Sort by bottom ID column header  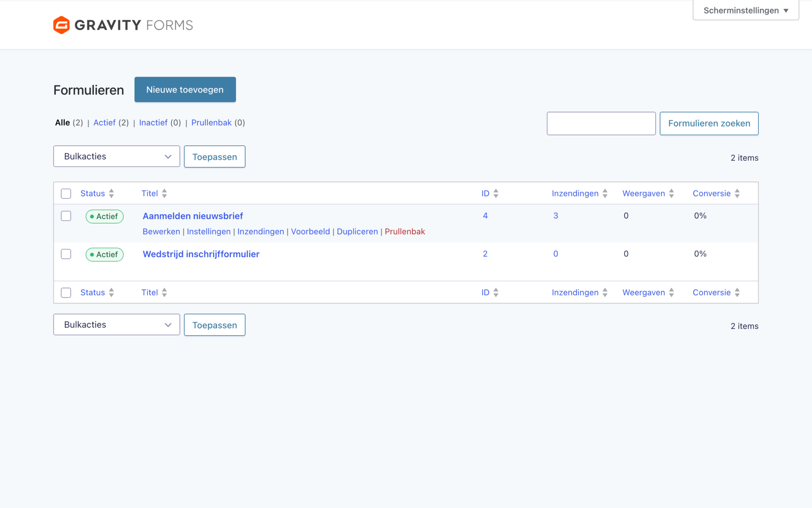pos(485,292)
